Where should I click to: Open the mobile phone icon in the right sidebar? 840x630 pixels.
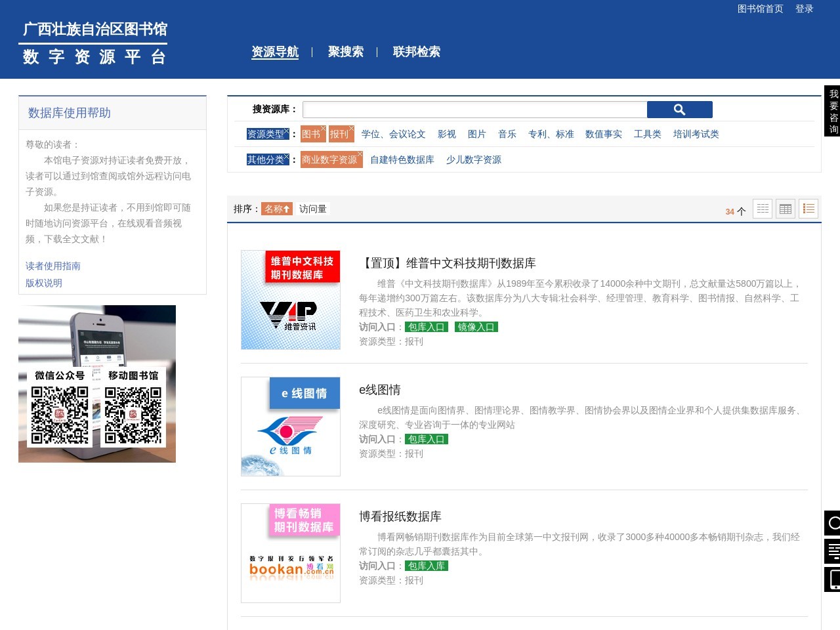click(832, 579)
